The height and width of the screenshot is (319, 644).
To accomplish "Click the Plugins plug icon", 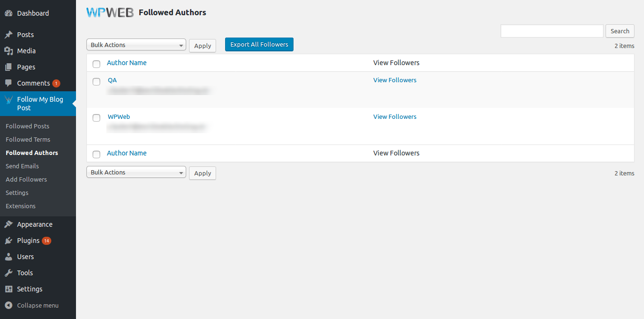I will [x=9, y=241].
